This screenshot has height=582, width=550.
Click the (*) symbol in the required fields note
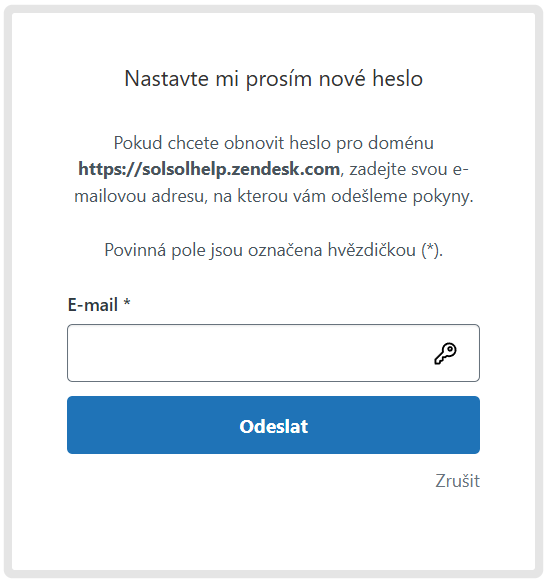(430, 250)
